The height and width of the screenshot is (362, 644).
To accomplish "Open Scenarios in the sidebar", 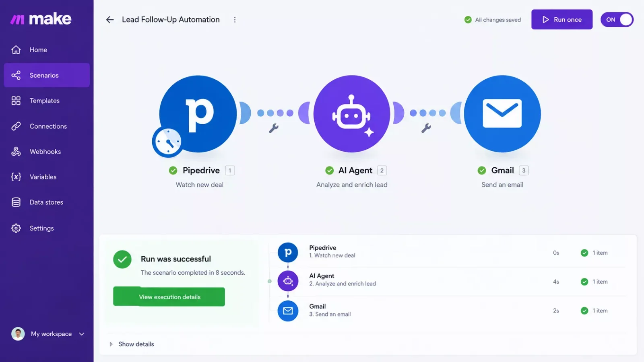I will pyautogui.click(x=47, y=75).
